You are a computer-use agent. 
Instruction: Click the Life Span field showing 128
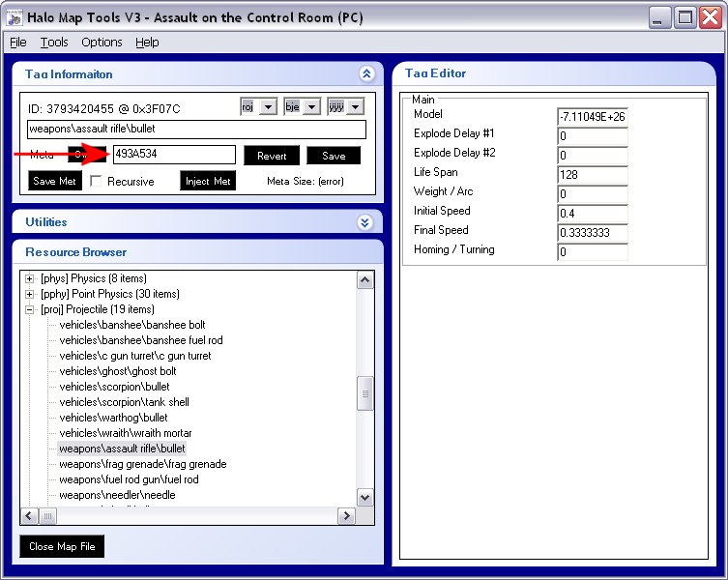click(592, 175)
